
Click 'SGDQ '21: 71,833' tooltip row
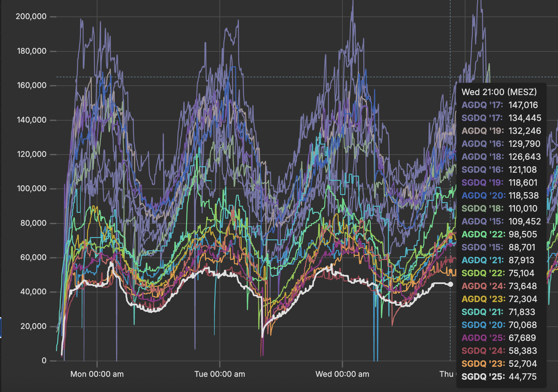[498, 312]
